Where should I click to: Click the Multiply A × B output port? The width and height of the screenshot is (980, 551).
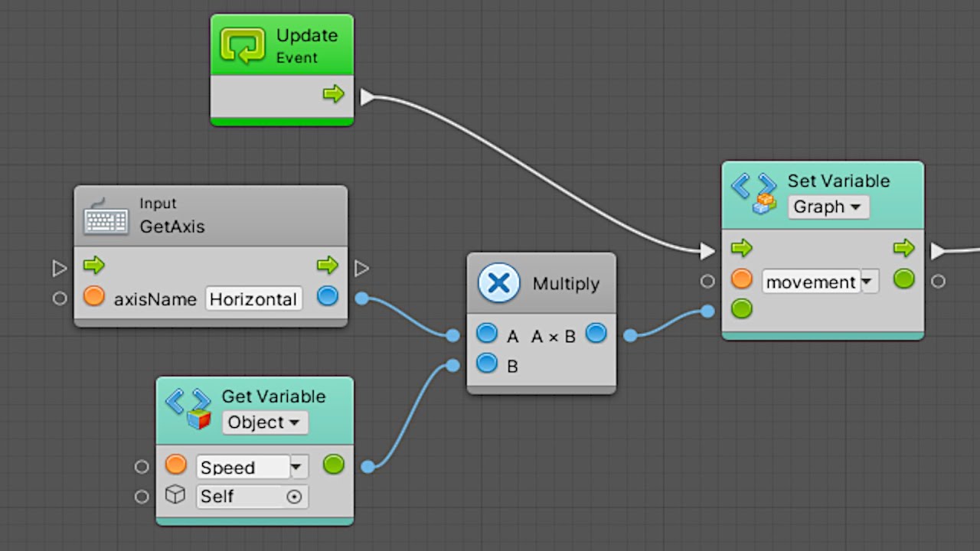click(596, 333)
